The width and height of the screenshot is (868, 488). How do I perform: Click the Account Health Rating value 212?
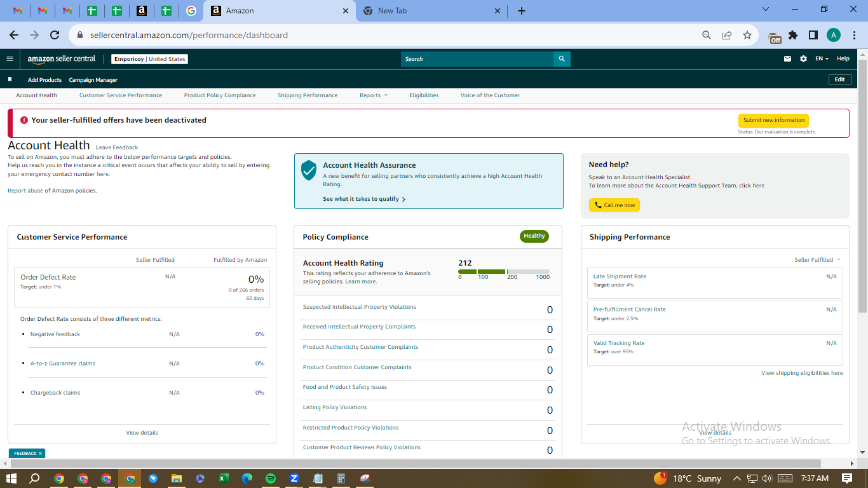(465, 263)
